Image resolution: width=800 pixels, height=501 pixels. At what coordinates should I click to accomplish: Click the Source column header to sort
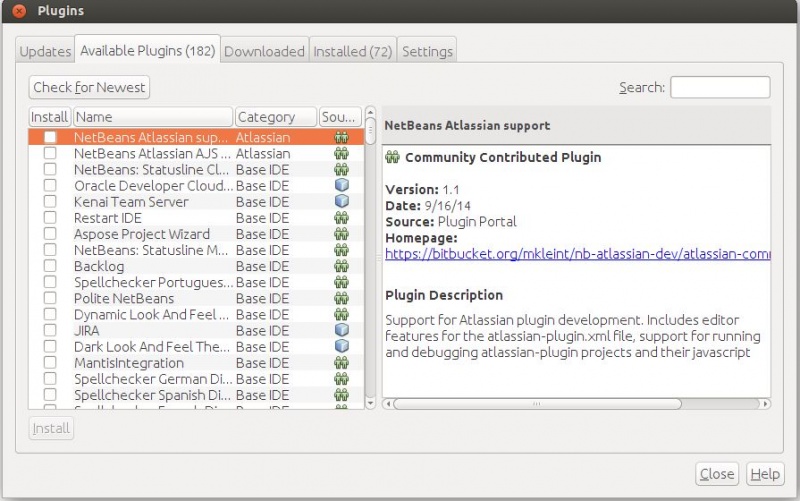[340, 117]
